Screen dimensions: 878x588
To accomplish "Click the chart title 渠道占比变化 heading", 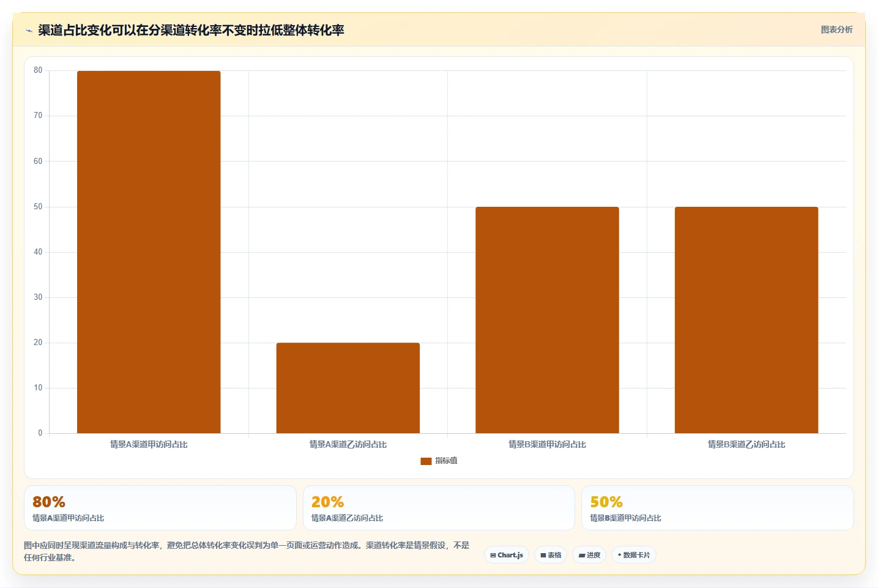I will point(191,30).
